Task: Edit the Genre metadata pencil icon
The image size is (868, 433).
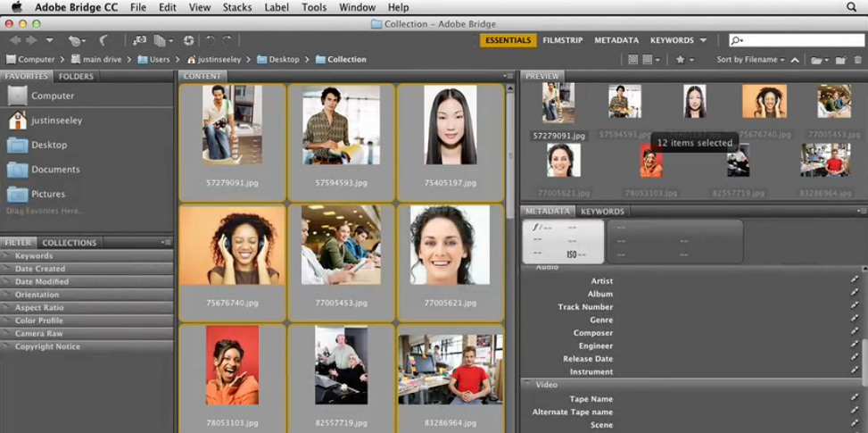Action: [x=855, y=319]
